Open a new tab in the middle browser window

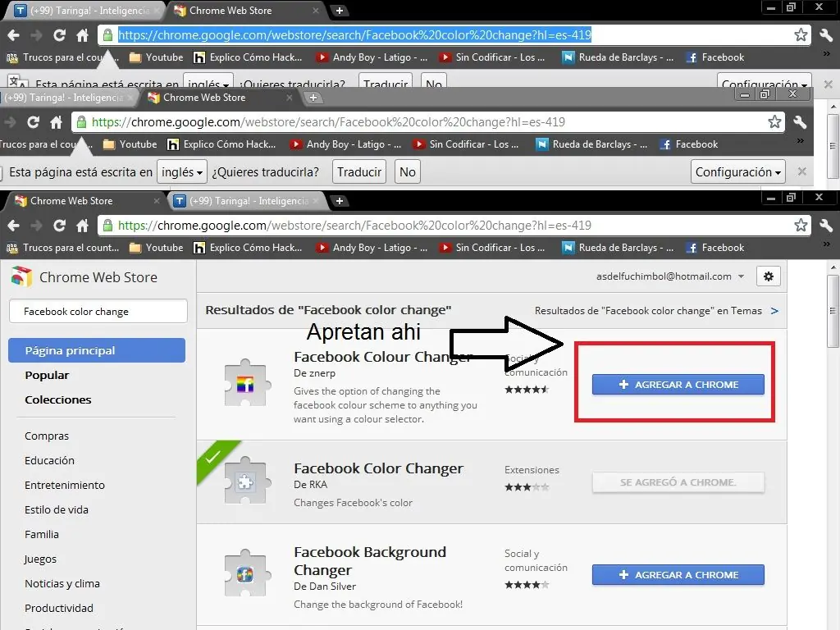click(313, 98)
